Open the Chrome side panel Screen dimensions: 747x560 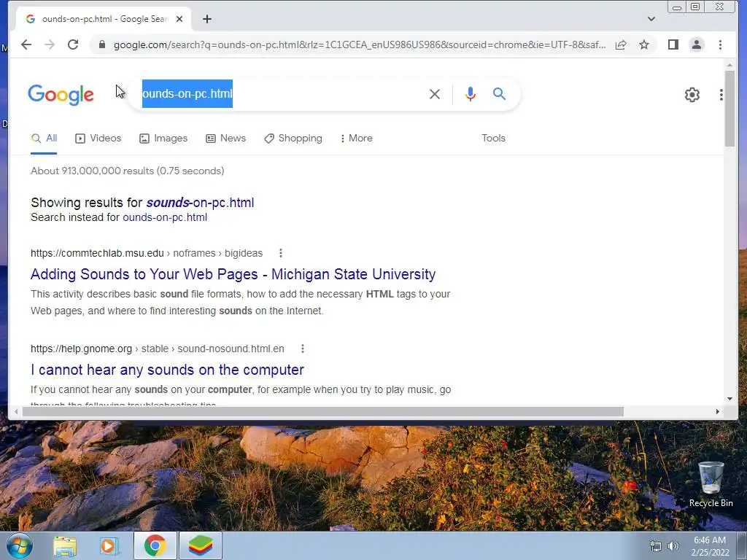673,44
